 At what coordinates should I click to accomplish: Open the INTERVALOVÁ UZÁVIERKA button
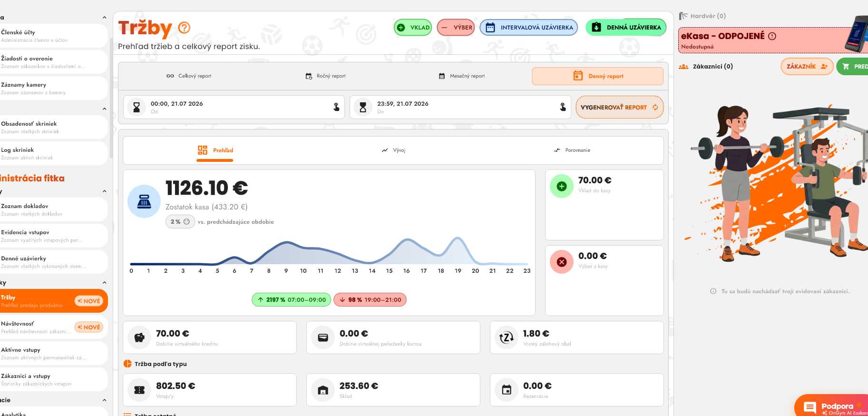coord(529,28)
